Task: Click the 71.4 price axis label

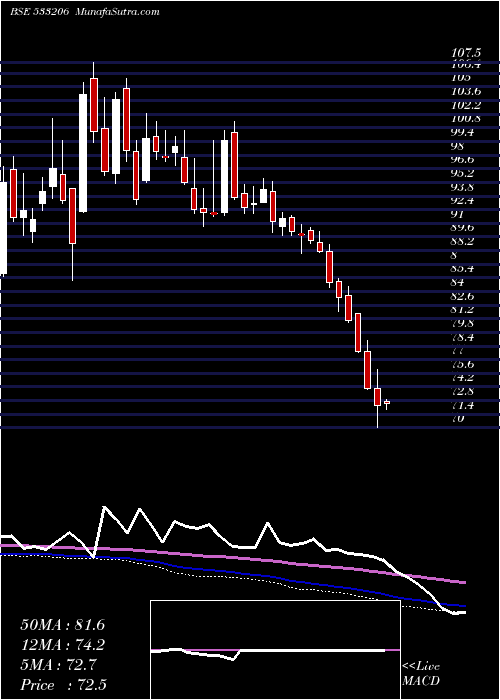Action: [x=463, y=406]
